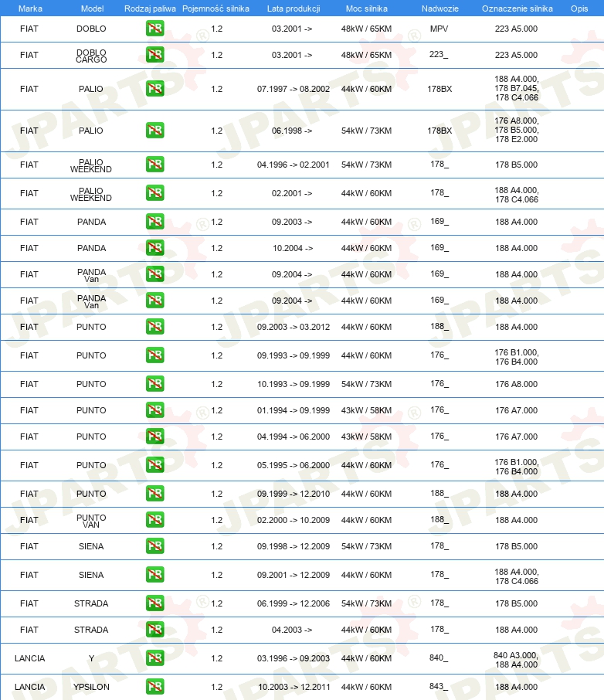Image resolution: width=604 pixels, height=700 pixels.
Task: Click engine codes 176 A8.000, 178 B5.000, 178 E2.000
Action: 517,130
